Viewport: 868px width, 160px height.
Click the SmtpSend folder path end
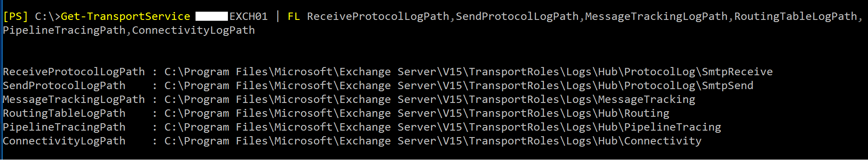(x=728, y=86)
